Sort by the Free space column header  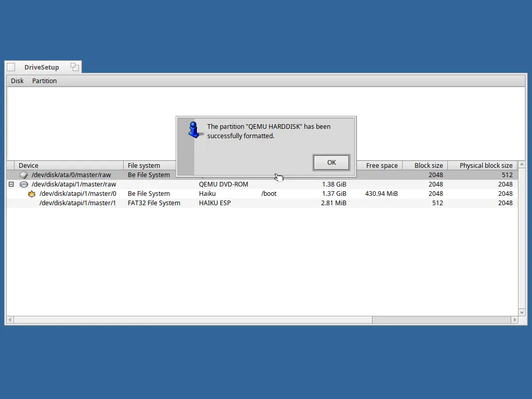379,166
